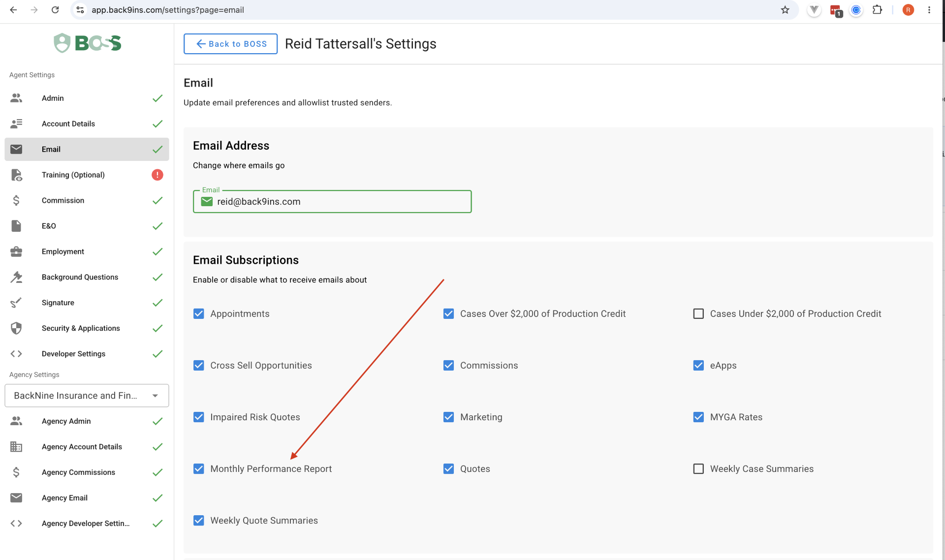The width and height of the screenshot is (945, 560).
Task: Toggle Cases Over $2,000 of Production Credit
Action: (448, 313)
